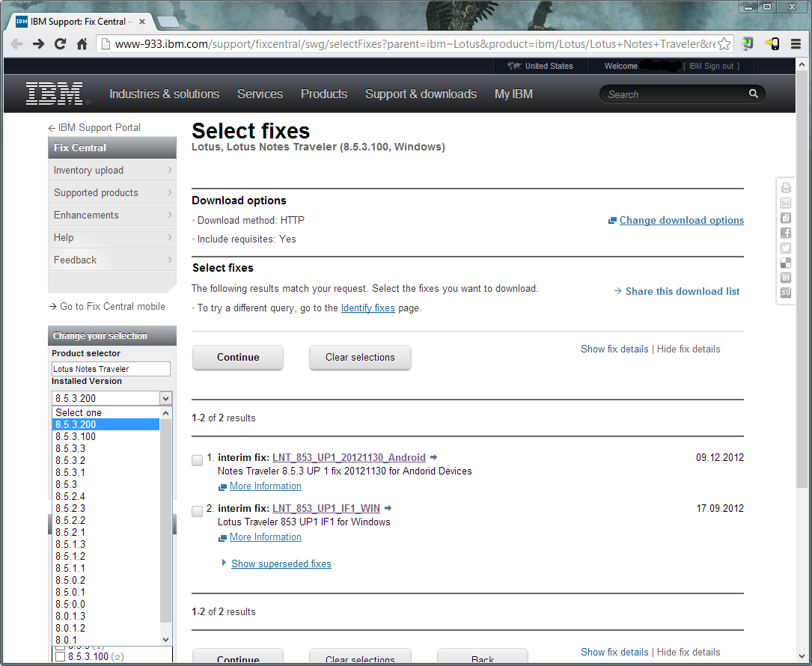Select 8.5.3.100 from version list
The width and height of the screenshot is (812, 666).
coord(106,436)
